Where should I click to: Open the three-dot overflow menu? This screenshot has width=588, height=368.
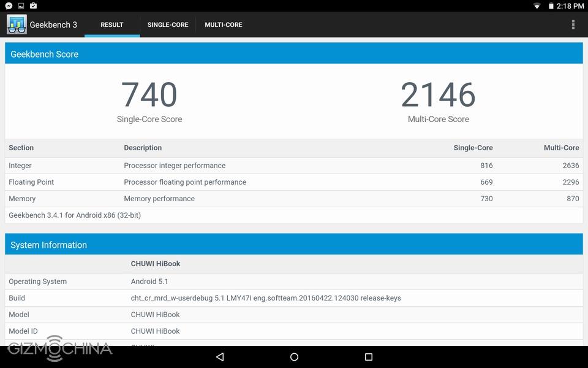point(573,25)
